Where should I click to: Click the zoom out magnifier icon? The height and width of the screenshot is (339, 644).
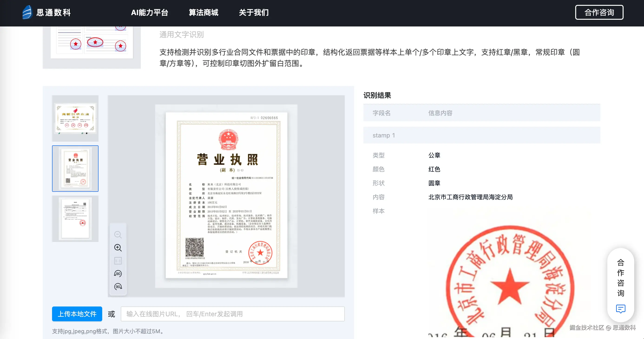pos(118,235)
